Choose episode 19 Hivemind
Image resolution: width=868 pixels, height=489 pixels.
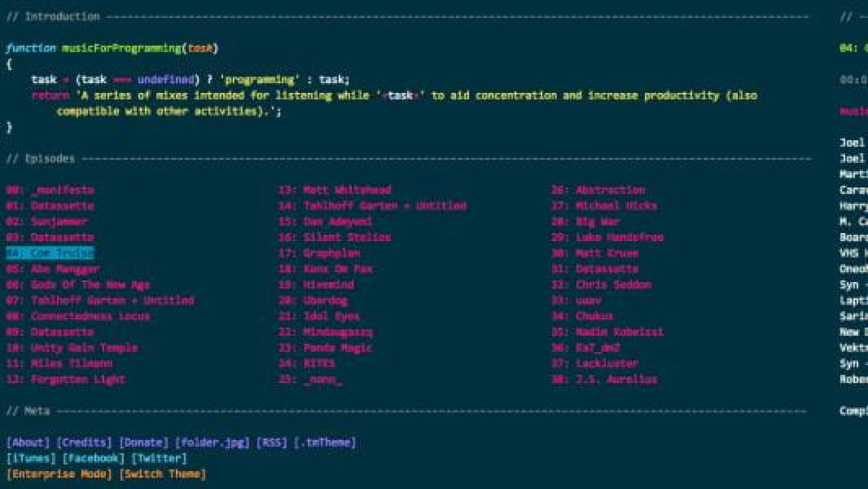click(317, 285)
